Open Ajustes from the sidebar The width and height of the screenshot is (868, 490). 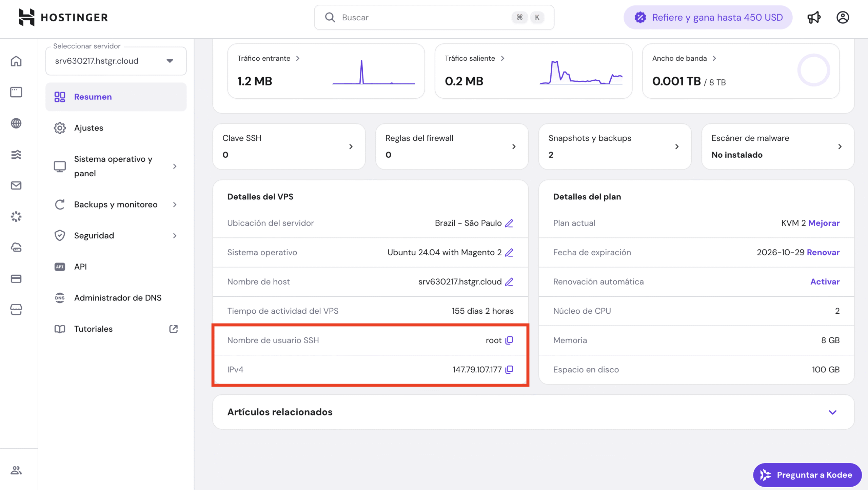(x=88, y=128)
